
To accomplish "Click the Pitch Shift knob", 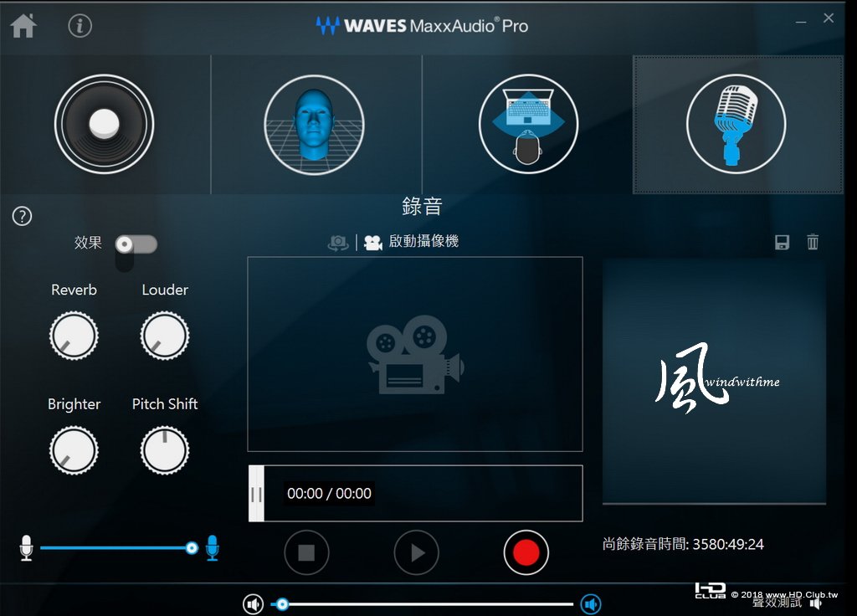I will coord(165,450).
